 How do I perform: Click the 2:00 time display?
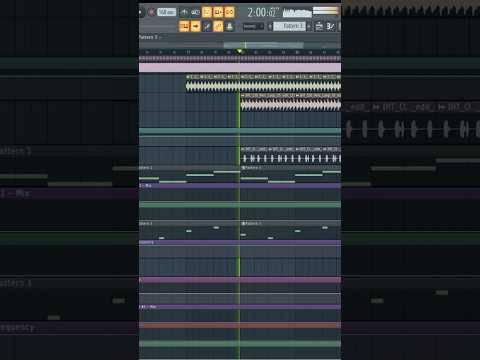[x=263, y=13]
